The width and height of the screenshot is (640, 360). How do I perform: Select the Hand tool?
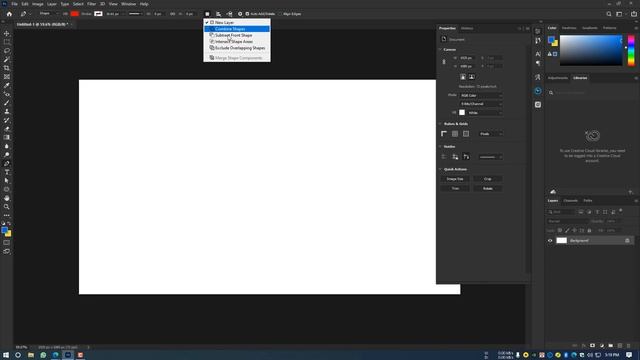(x=7, y=198)
